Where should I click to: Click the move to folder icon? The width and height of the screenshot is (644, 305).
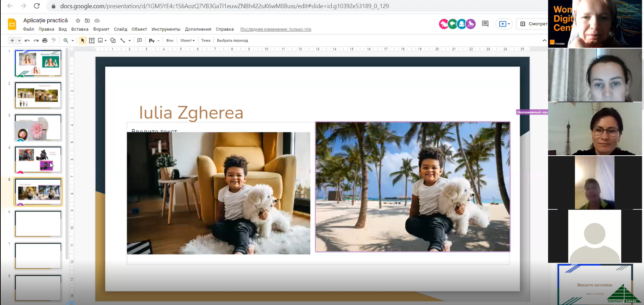pos(87,21)
